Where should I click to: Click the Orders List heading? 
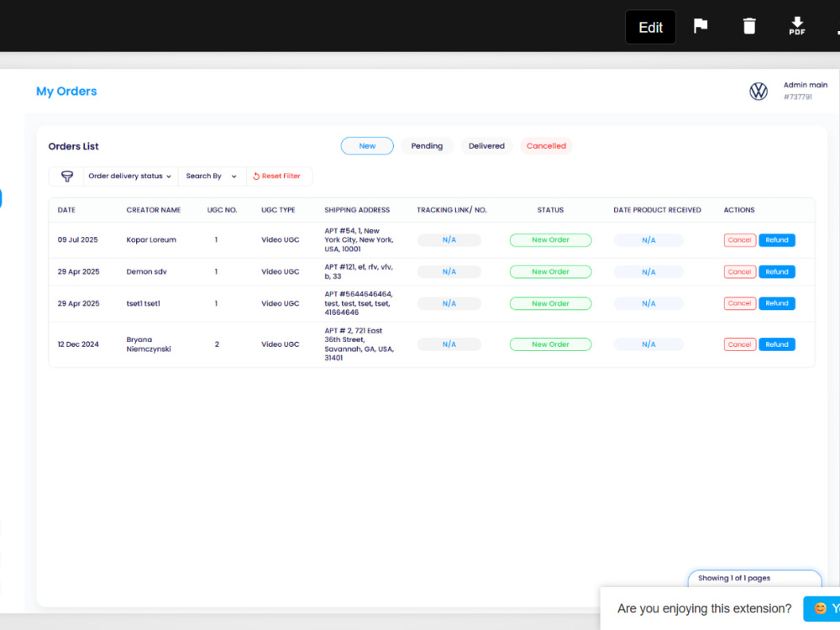[73, 146]
